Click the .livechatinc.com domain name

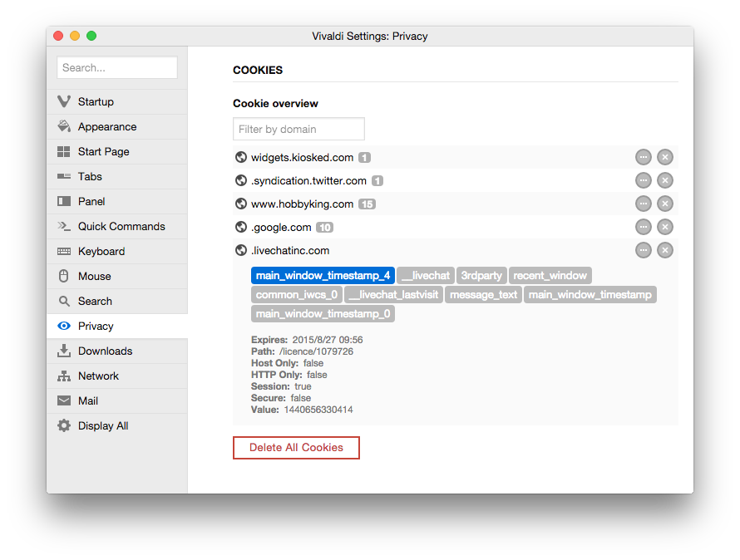click(x=290, y=251)
